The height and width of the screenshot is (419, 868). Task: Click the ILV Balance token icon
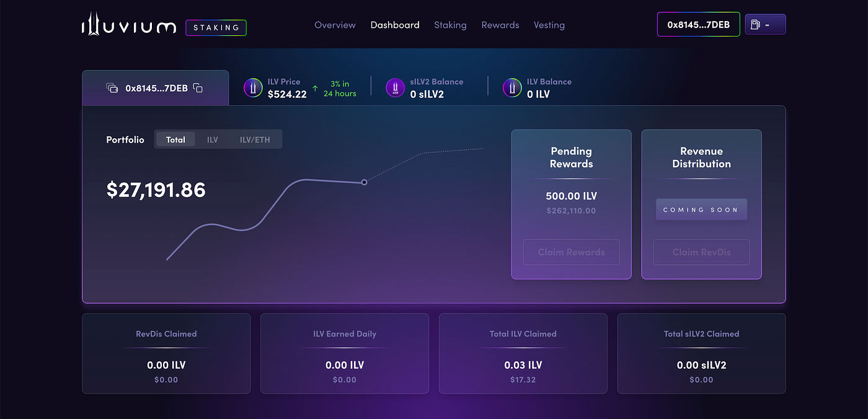click(512, 88)
